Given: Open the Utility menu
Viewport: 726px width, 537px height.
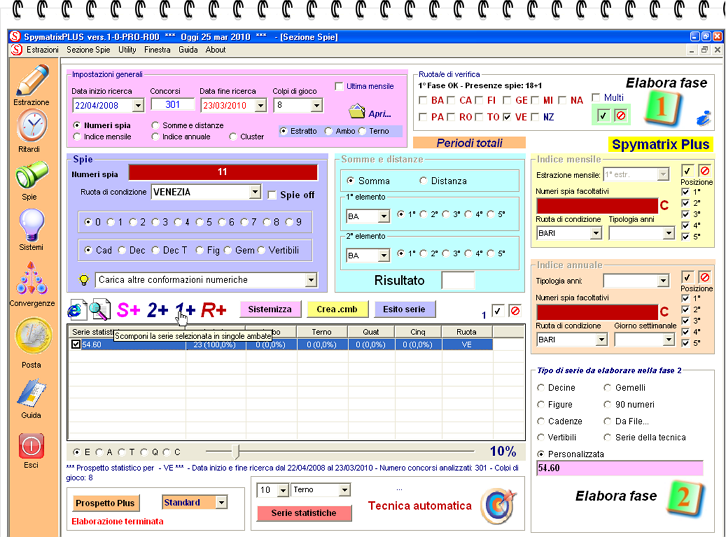Looking at the screenshot, I should coord(127,50).
